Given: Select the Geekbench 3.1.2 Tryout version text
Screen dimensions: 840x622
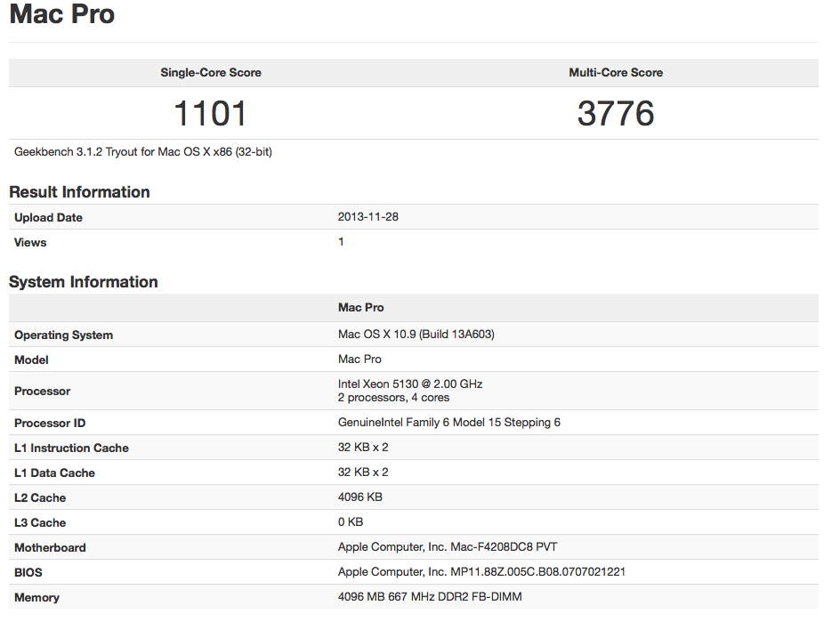Looking at the screenshot, I should [x=143, y=152].
